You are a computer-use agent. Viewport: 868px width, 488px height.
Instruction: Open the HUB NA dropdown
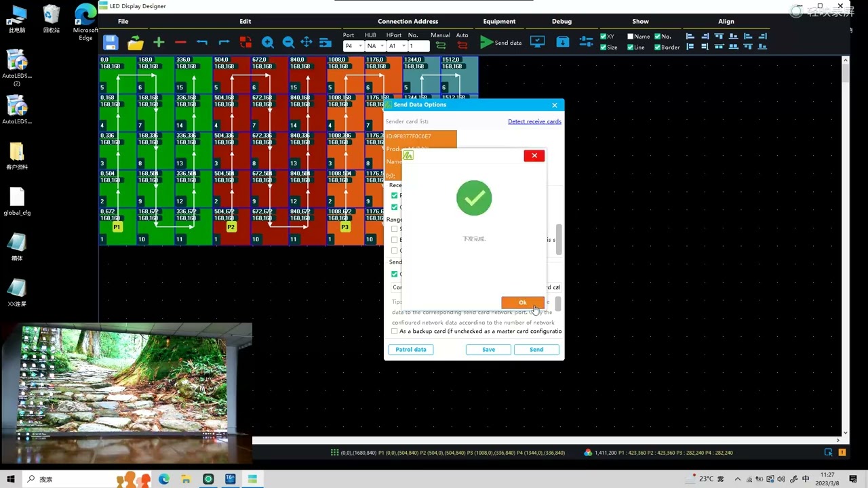pyautogui.click(x=375, y=46)
